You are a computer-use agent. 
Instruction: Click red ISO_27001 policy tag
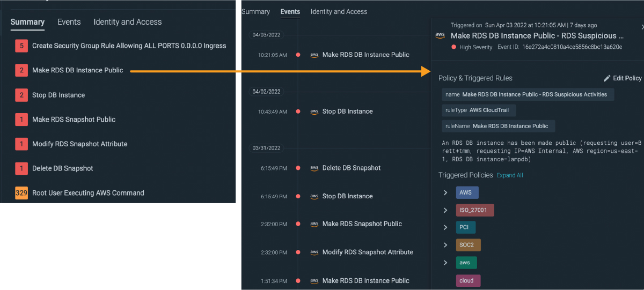[475, 210]
